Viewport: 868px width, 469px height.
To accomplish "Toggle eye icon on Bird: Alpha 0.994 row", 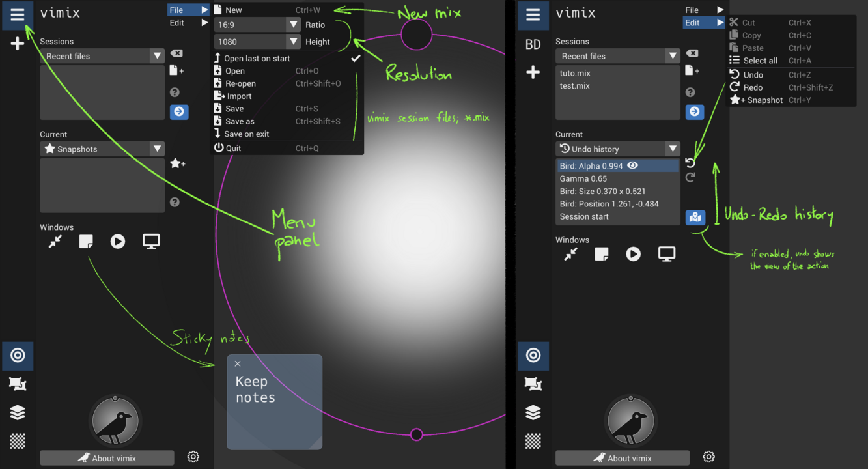I will [x=632, y=166].
